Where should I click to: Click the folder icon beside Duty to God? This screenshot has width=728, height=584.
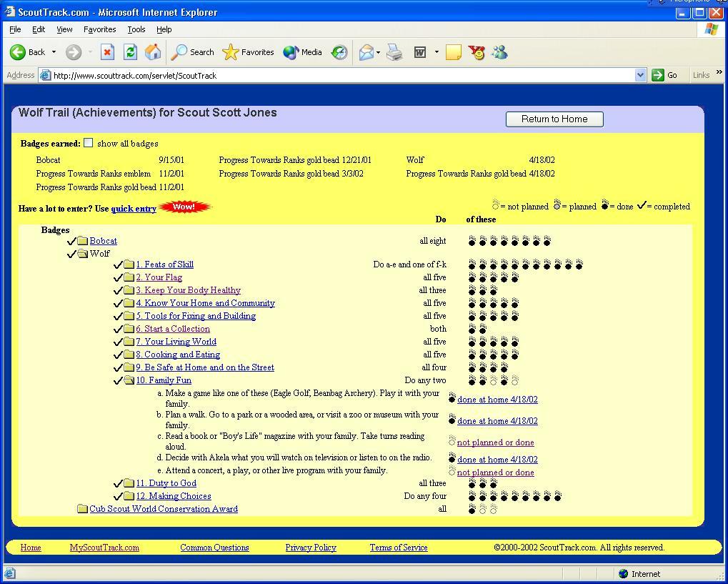click(x=129, y=484)
